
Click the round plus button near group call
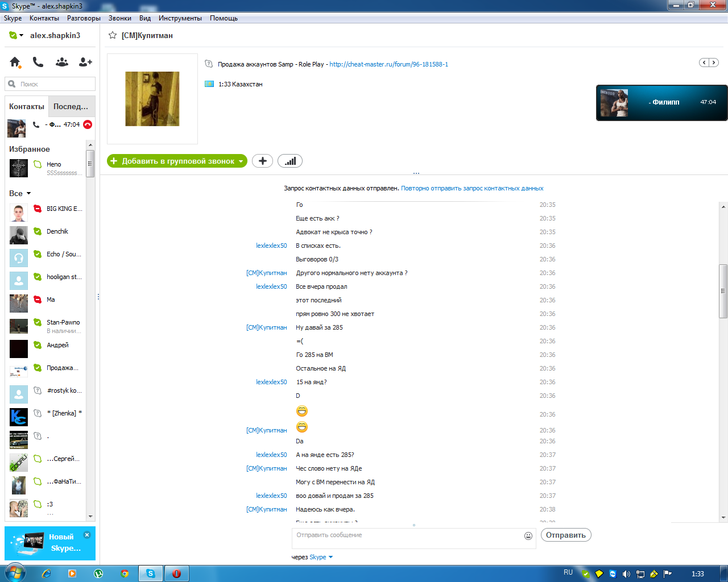(x=262, y=161)
